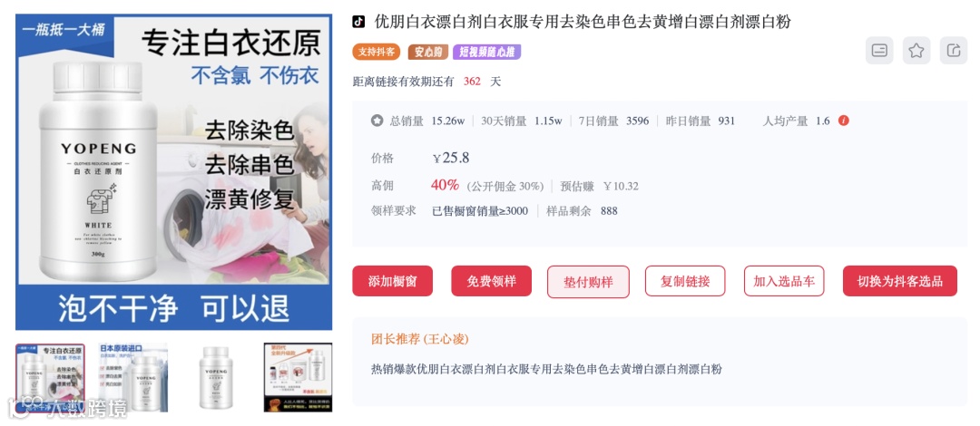Click the 短视频随心推 purple tag

(x=487, y=52)
